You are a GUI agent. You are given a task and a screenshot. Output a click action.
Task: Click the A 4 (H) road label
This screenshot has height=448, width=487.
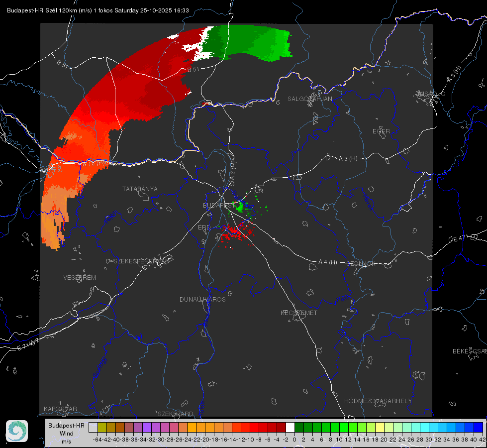[x=328, y=262]
